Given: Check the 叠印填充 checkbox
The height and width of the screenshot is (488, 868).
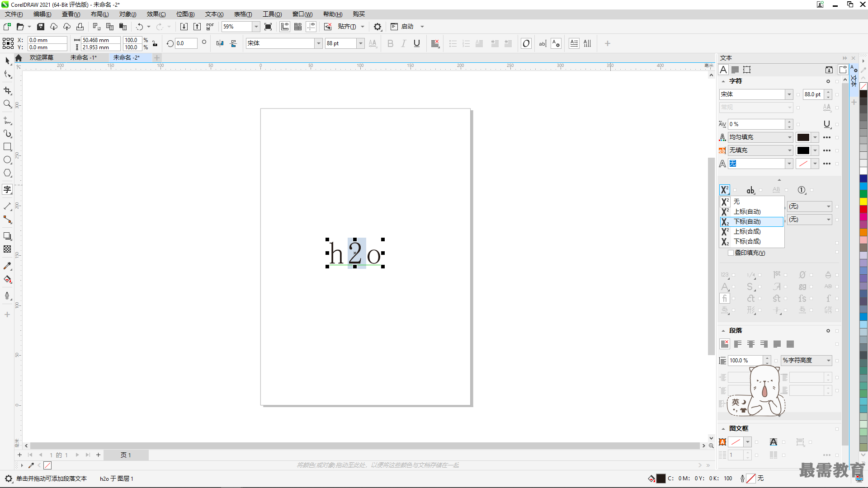Looking at the screenshot, I should (731, 253).
